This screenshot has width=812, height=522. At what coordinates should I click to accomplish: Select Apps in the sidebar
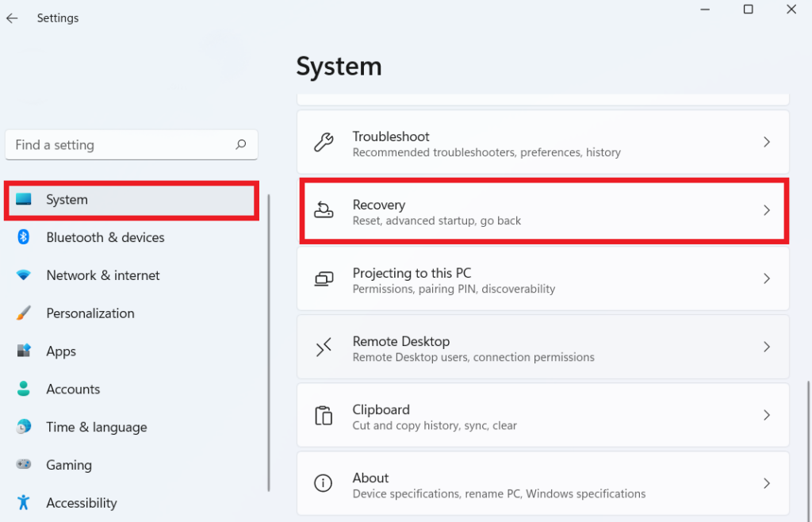point(60,351)
